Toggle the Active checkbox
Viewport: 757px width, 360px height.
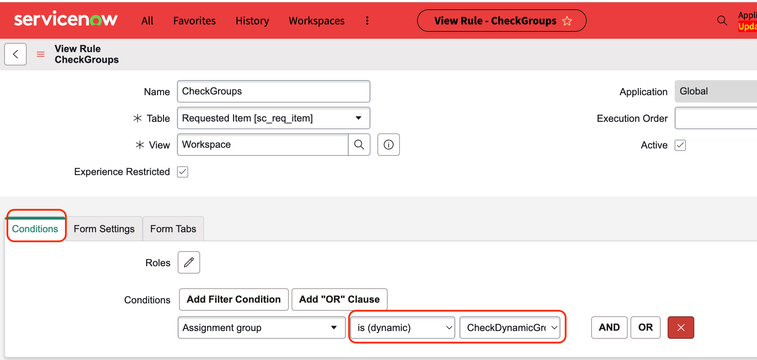[680, 145]
